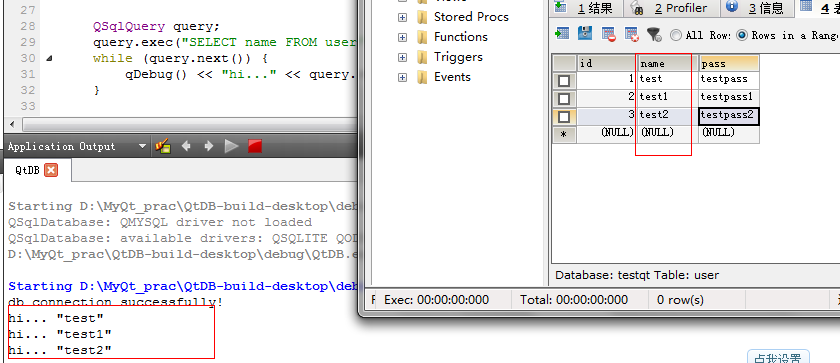Insert a new row in table toolbar

pos(561,34)
